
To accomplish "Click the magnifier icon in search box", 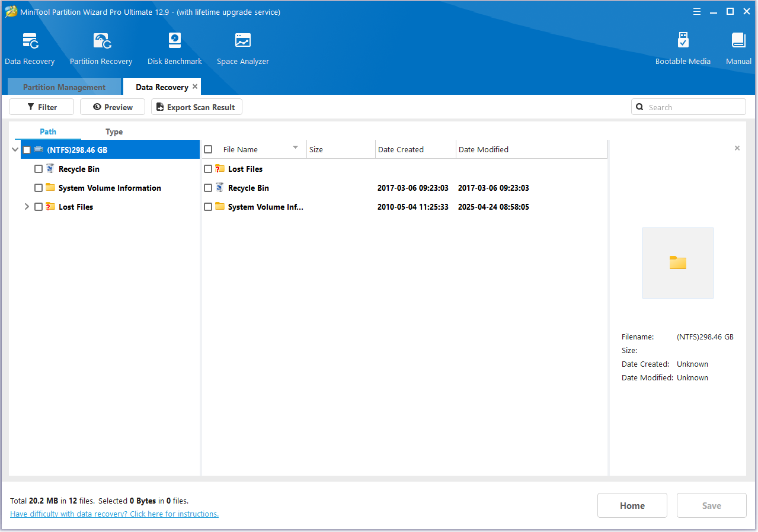I will 639,107.
